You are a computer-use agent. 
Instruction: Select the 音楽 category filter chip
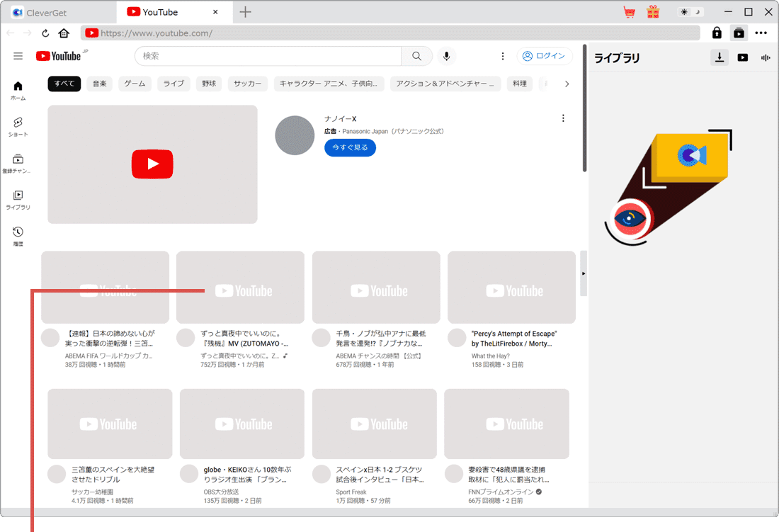coord(99,84)
